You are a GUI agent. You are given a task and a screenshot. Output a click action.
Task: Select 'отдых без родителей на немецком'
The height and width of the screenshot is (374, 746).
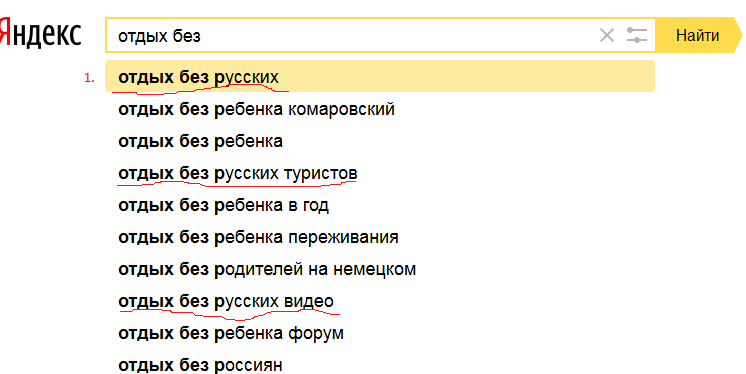coord(380,269)
